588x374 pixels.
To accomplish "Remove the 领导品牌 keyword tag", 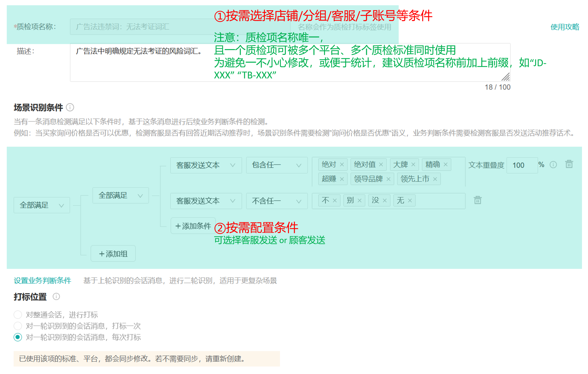I will pos(388,179).
